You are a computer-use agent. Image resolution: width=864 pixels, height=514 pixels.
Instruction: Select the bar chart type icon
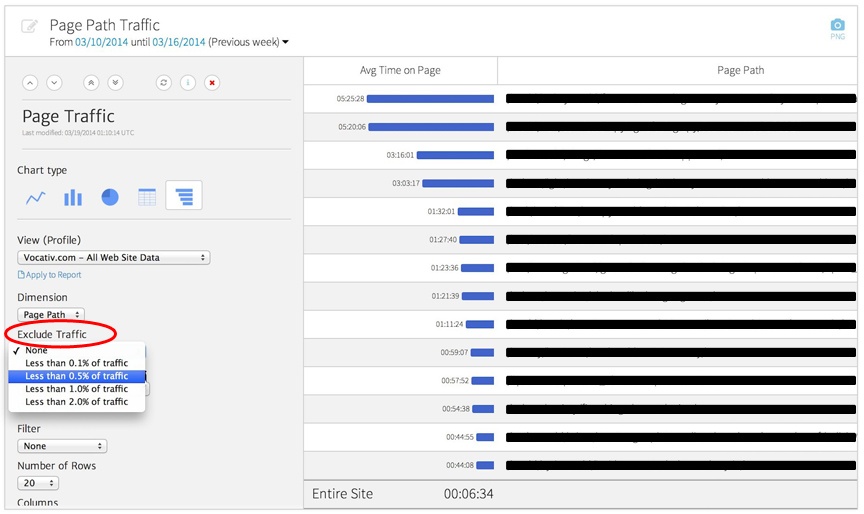tap(73, 197)
